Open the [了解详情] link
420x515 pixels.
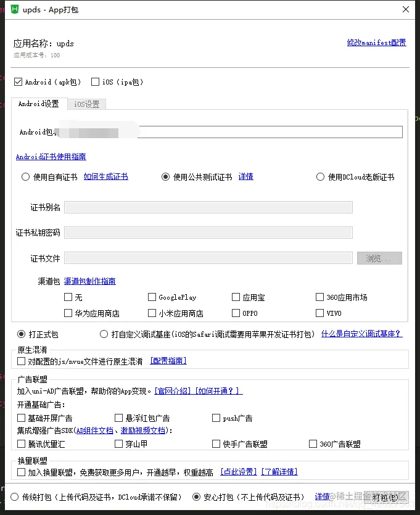pos(279,472)
